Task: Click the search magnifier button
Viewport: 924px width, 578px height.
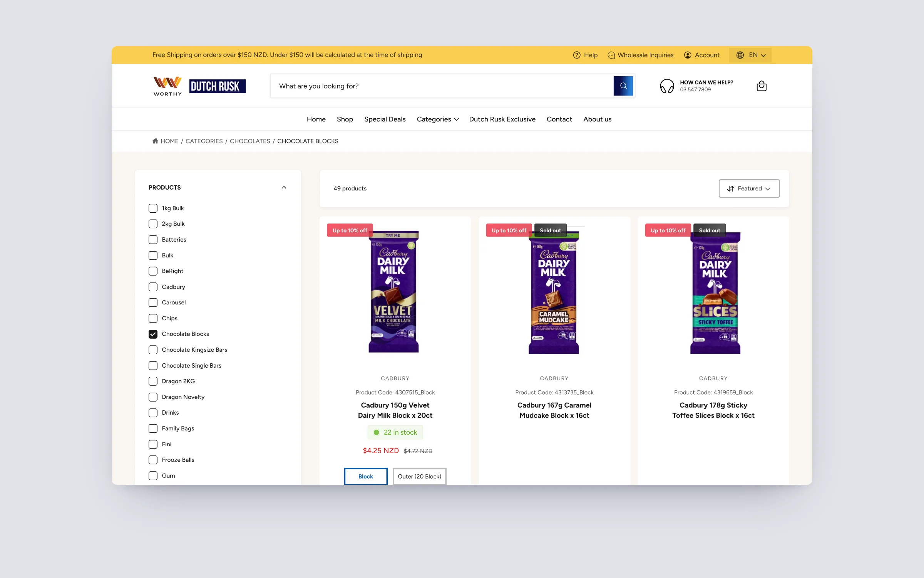Action: (x=623, y=86)
